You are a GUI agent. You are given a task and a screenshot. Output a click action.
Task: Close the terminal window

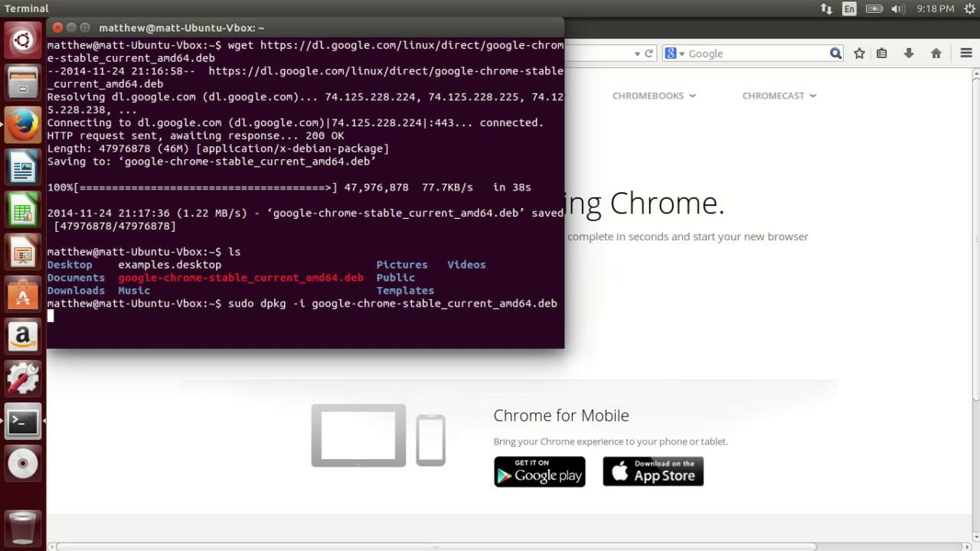coord(57,28)
